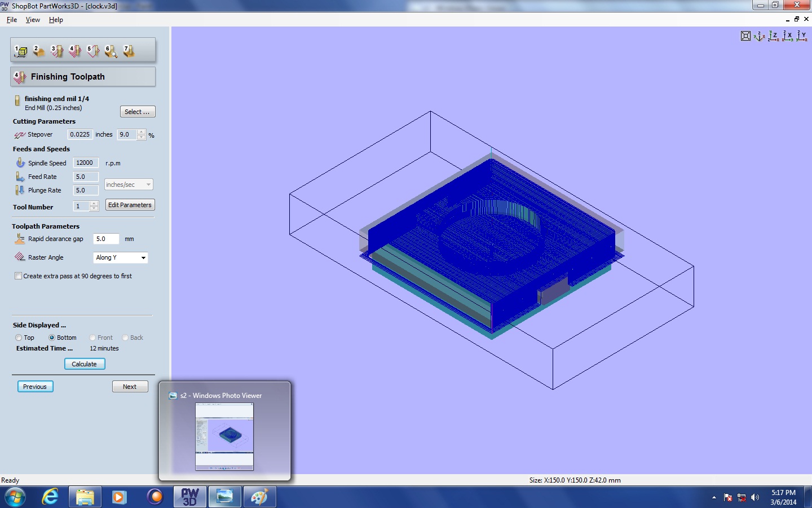Click the Tool Number field

tap(81, 206)
